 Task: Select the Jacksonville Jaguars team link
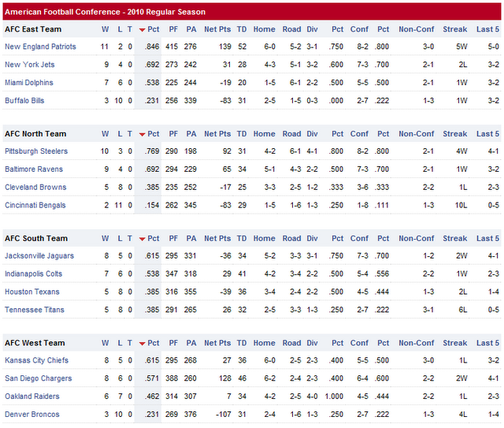tap(39, 256)
